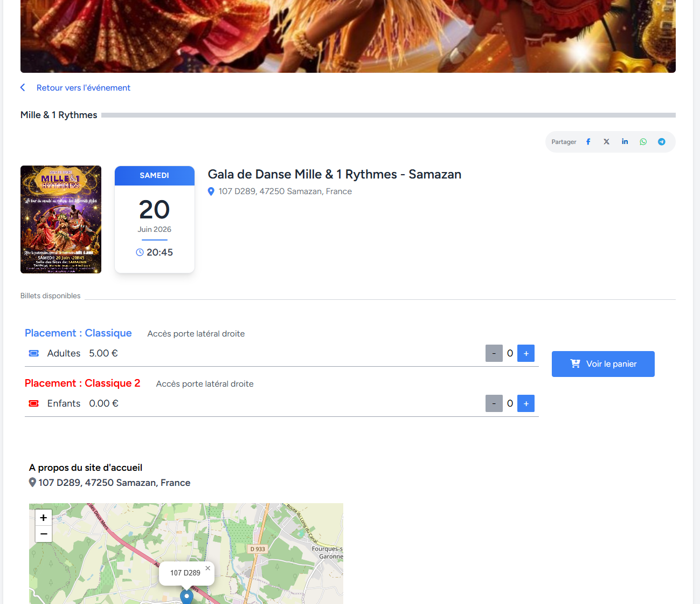Share the event on X
This screenshot has height=604, width=700.
(606, 141)
